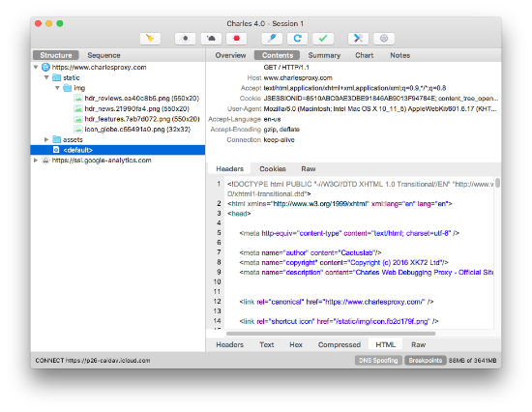Click the horizontal scrollbar under HTML view
Image resolution: width=532 pixels, height=412 pixels.
[331, 334]
